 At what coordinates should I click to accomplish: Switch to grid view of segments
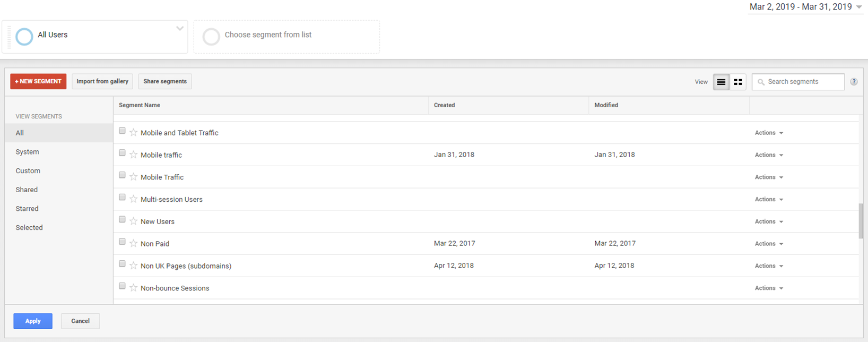pos(738,82)
